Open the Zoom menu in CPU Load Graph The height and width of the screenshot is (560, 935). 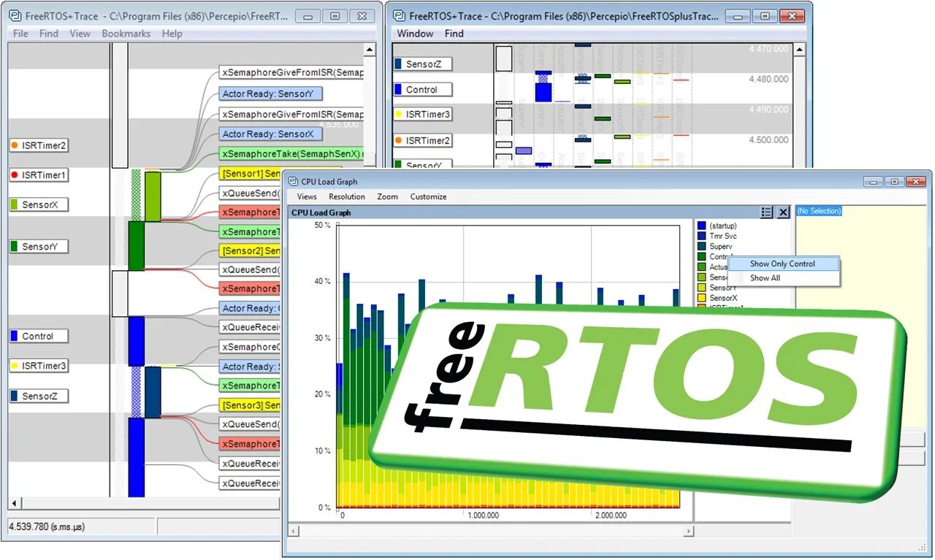[387, 196]
